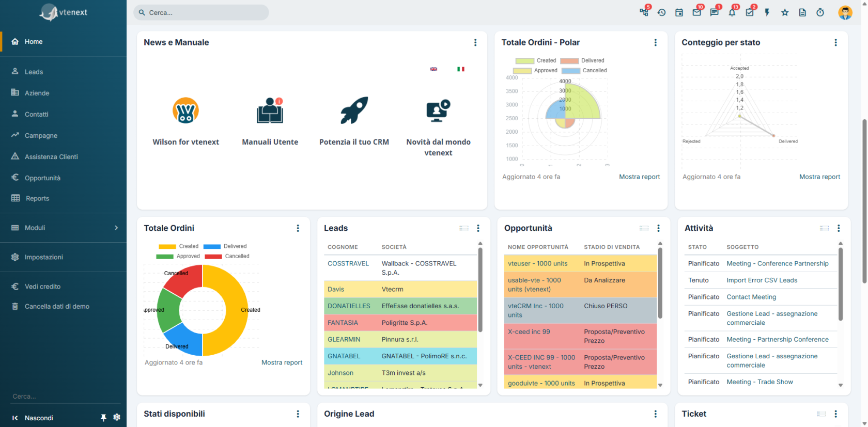Image resolution: width=868 pixels, height=427 pixels.
Task: Open the stopwatch timer icon
Action: pos(820,12)
